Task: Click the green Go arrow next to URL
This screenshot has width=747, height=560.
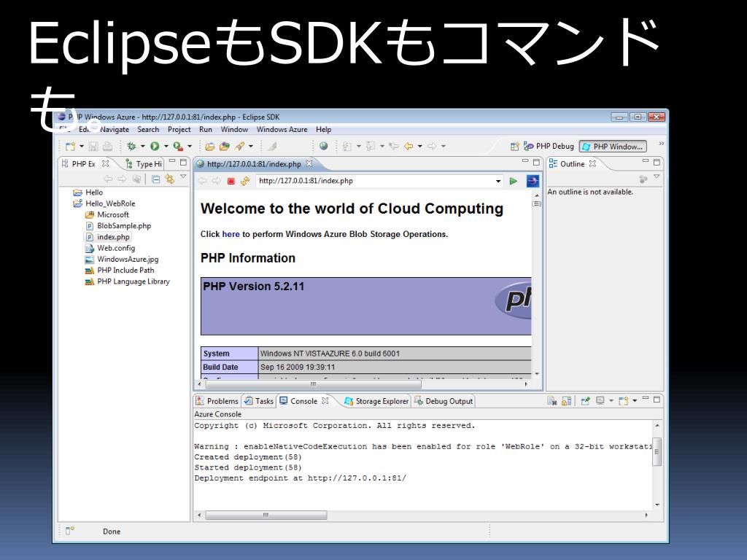Action: coord(513,181)
